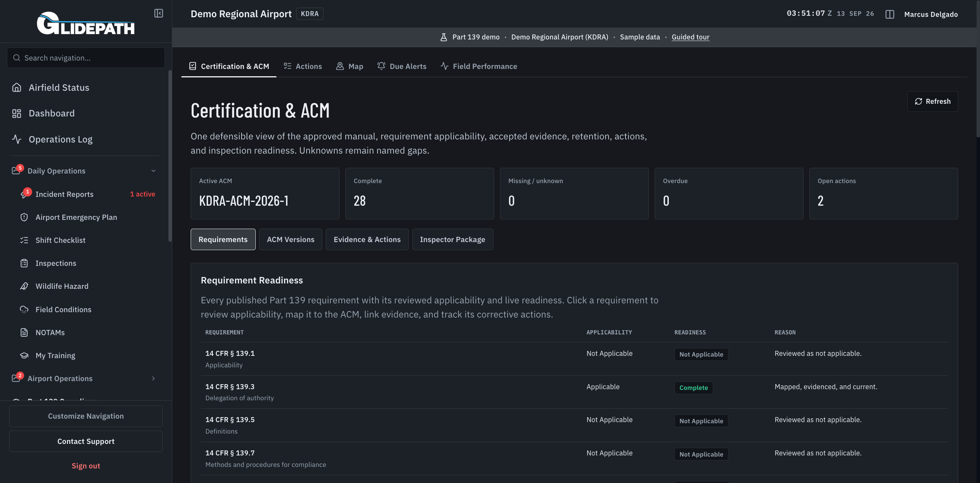Click the Field Performance pulse icon
This screenshot has height=483, width=980.
[x=444, y=66]
